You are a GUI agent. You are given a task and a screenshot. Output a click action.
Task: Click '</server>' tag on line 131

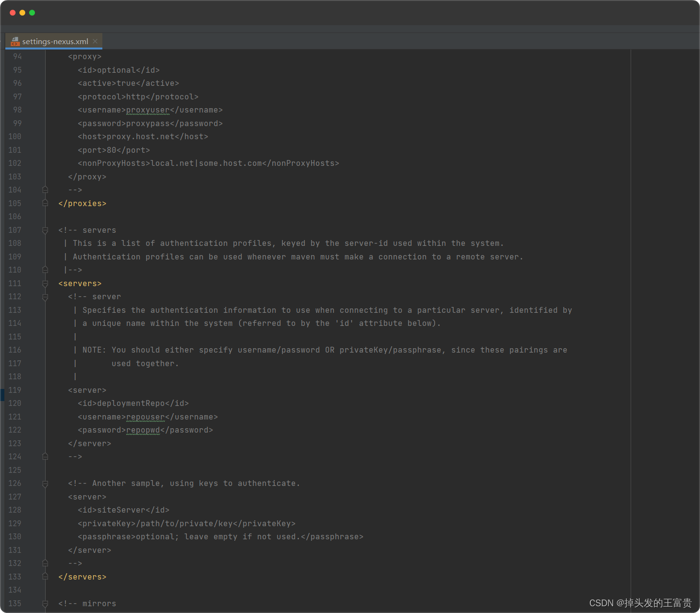(90, 550)
